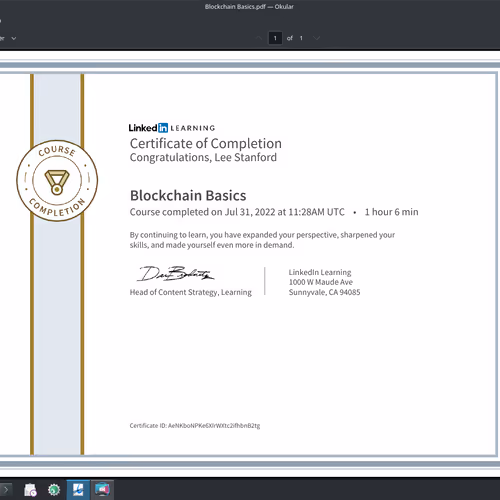
Task: Open the green gear app in the taskbar
Action: pos(54,490)
